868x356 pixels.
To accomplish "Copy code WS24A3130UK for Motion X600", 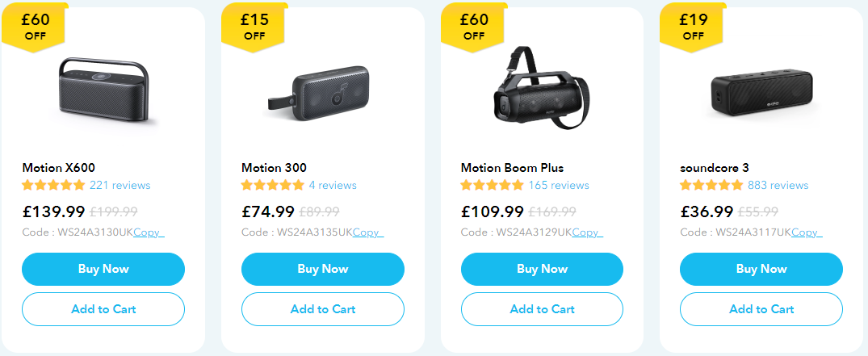I will pos(147,232).
